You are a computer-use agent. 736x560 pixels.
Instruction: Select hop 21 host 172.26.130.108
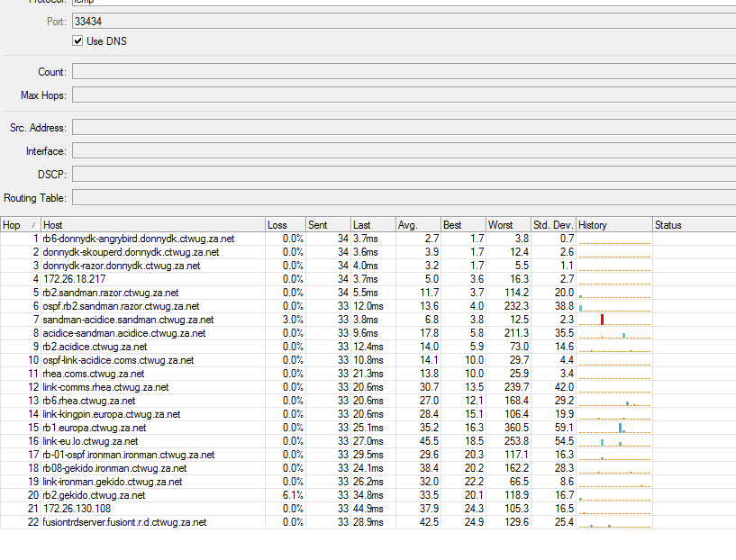77,509
